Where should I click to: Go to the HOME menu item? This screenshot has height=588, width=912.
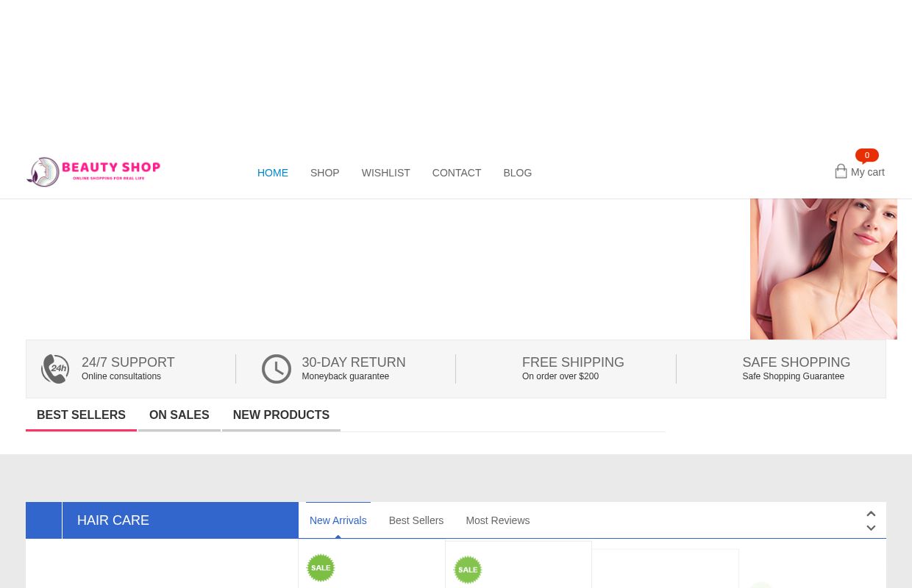[x=273, y=173]
